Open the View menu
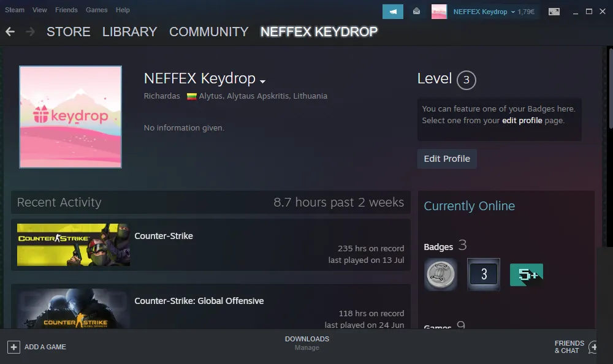The height and width of the screenshot is (364, 613). click(39, 10)
